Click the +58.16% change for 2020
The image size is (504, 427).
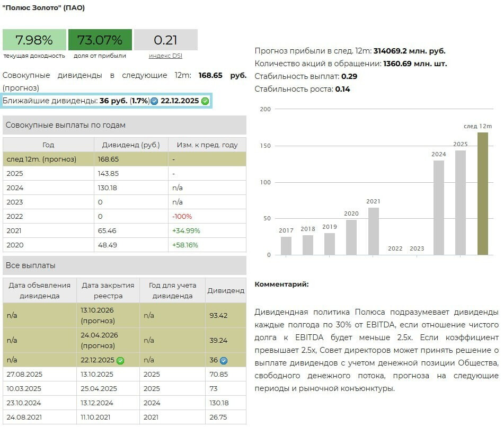pyautogui.click(x=186, y=245)
